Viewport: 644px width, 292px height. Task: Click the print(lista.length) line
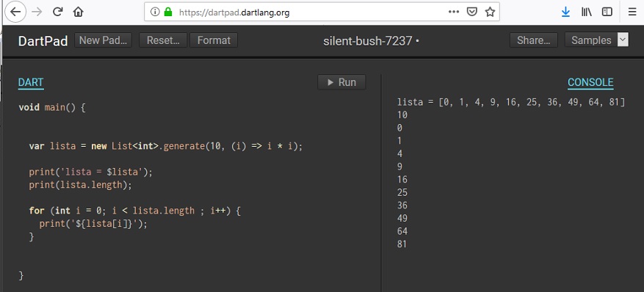pyautogui.click(x=81, y=185)
